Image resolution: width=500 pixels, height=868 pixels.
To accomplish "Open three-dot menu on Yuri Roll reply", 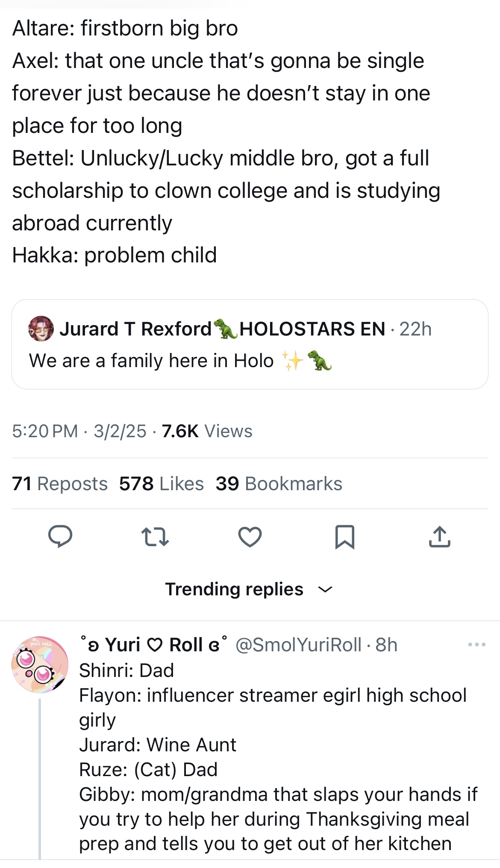I will click(477, 644).
